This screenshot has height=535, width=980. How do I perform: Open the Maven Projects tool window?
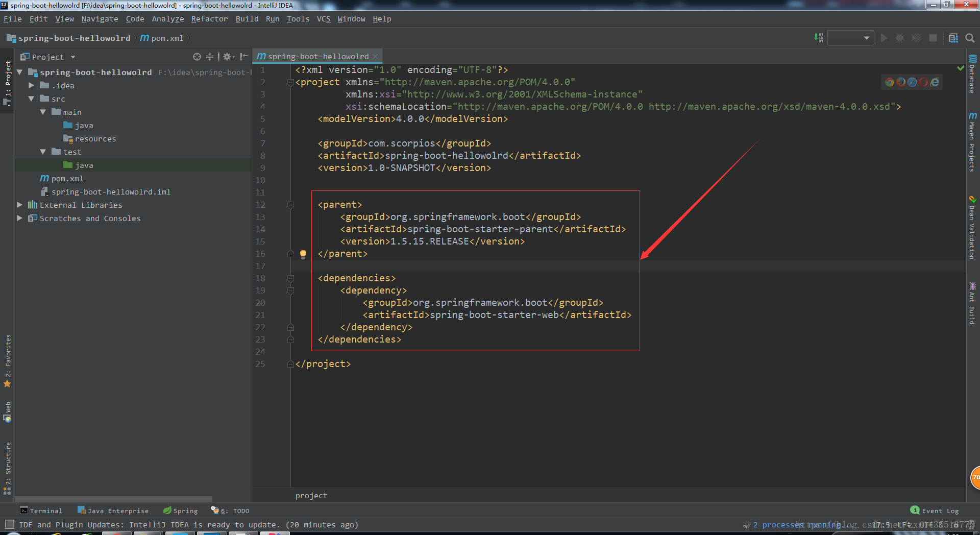972,142
